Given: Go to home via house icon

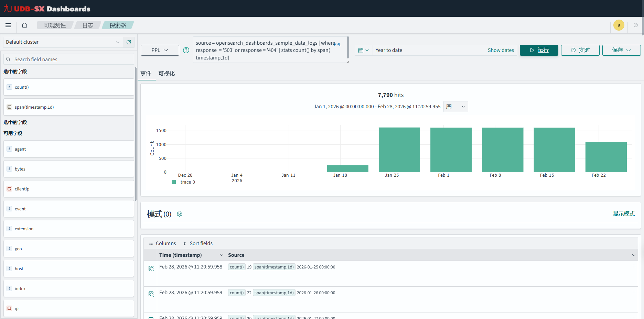Looking at the screenshot, I should pyautogui.click(x=24, y=25).
